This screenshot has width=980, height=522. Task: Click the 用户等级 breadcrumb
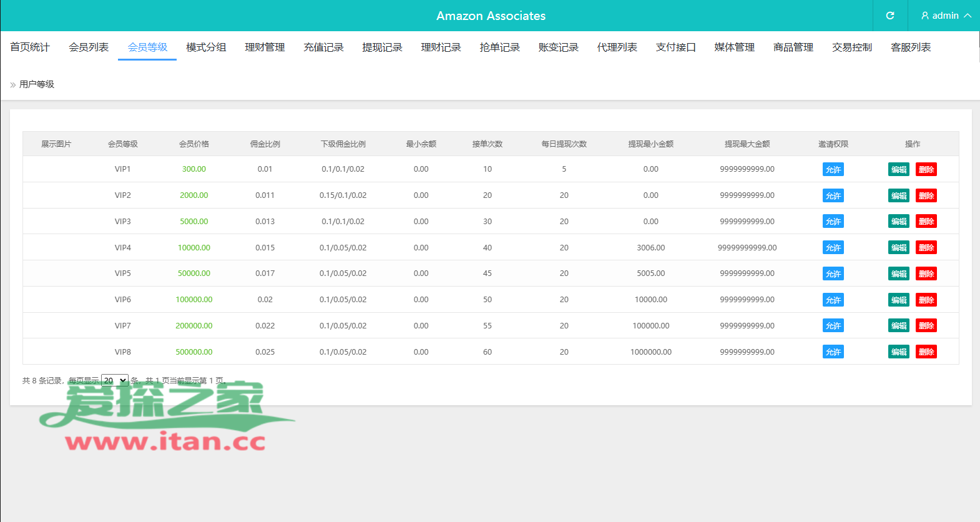pyautogui.click(x=37, y=84)
